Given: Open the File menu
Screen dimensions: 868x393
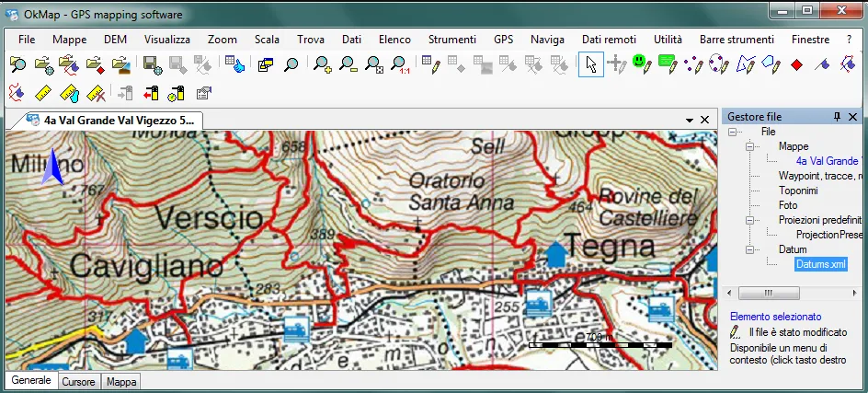Looking at the screenshot, I should coord(27,40).
